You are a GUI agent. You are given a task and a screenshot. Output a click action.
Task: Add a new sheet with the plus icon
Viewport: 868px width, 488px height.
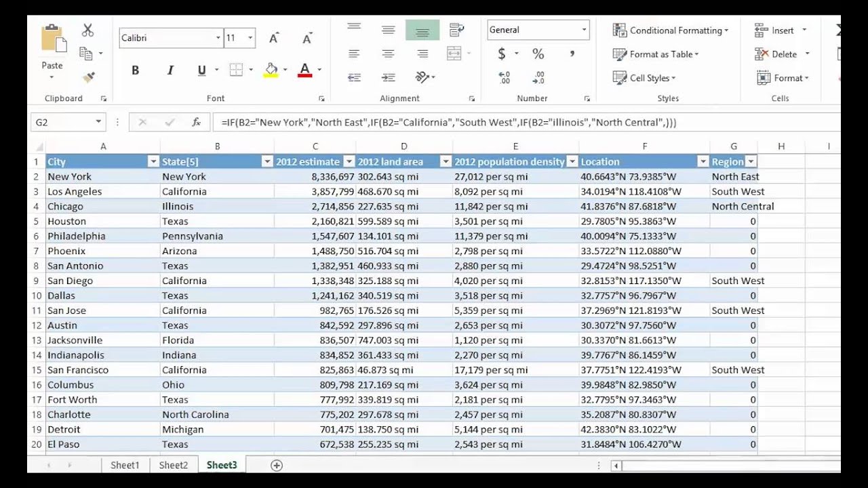[277, 465]
